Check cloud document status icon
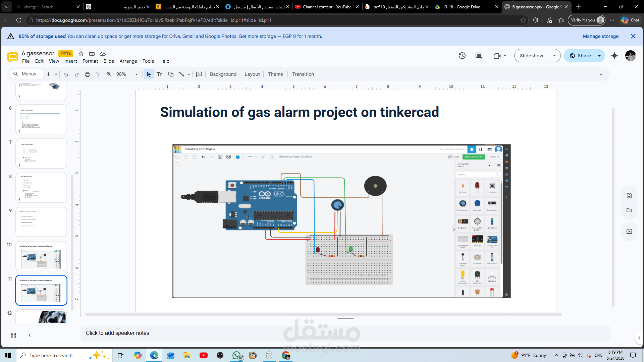The image size is (644, 362). coord(103,54)
